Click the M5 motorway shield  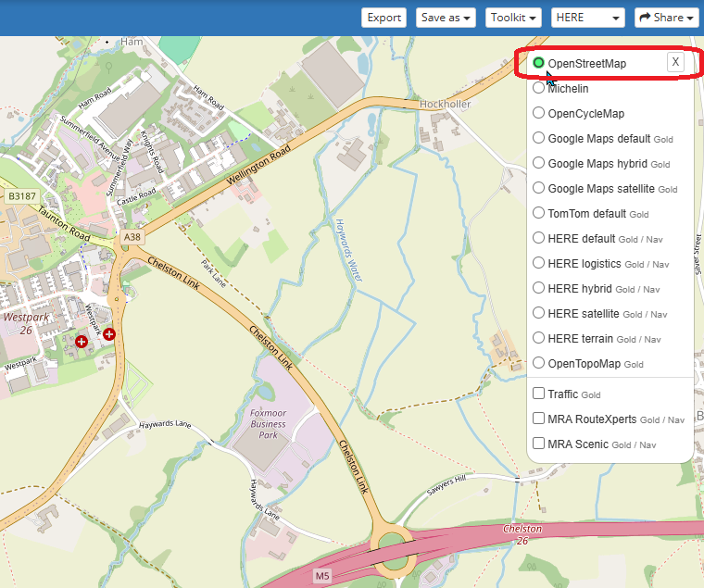[322, 576]
